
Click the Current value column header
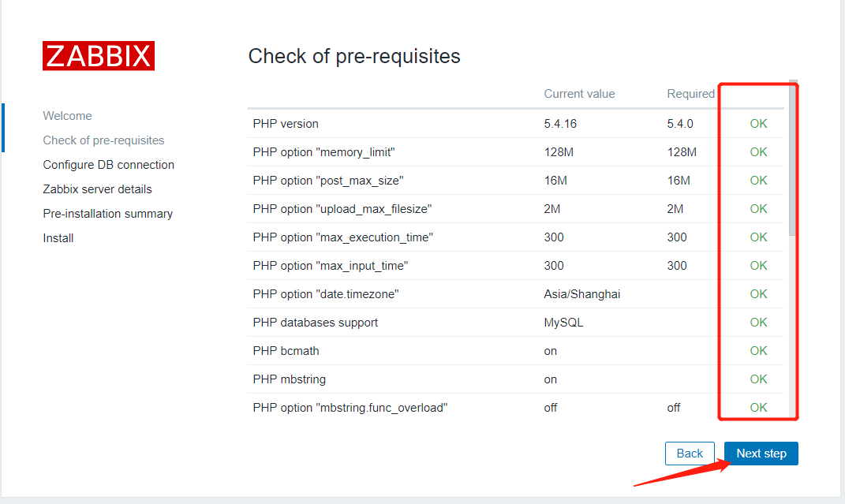(579, 94)
